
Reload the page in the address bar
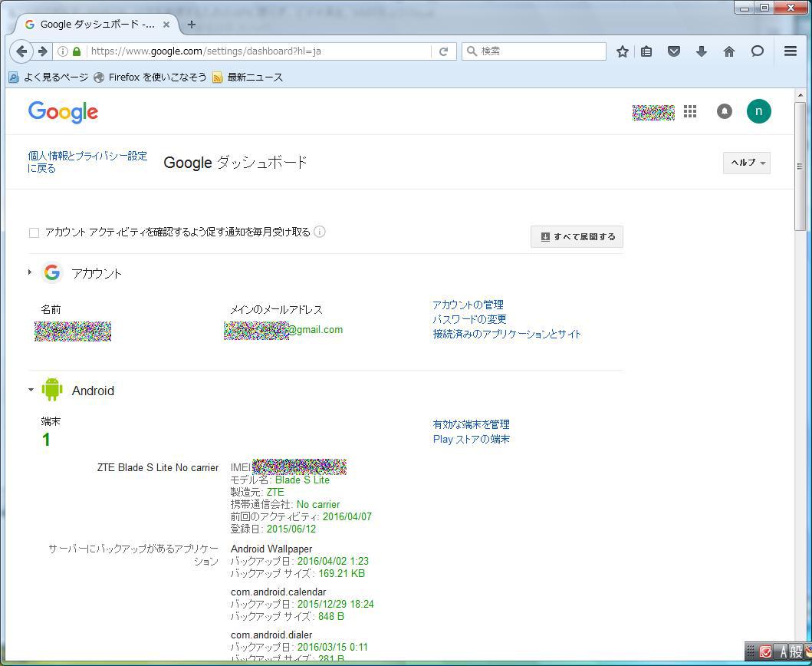tap(443, 51)
